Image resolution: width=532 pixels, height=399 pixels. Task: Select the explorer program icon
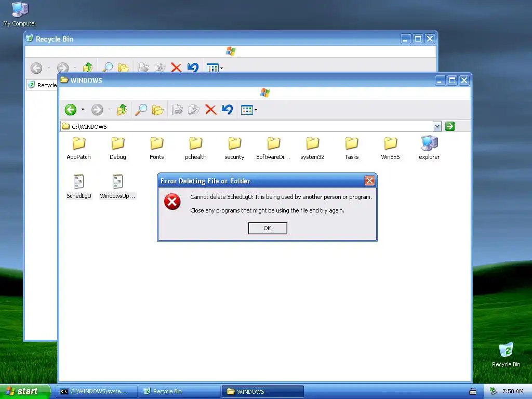[x=429, y=148]
